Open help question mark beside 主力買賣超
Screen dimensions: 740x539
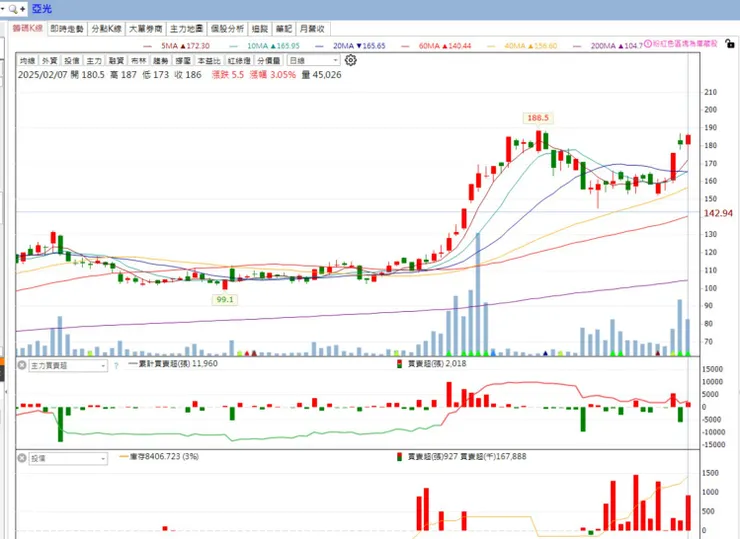click(116, 366)
